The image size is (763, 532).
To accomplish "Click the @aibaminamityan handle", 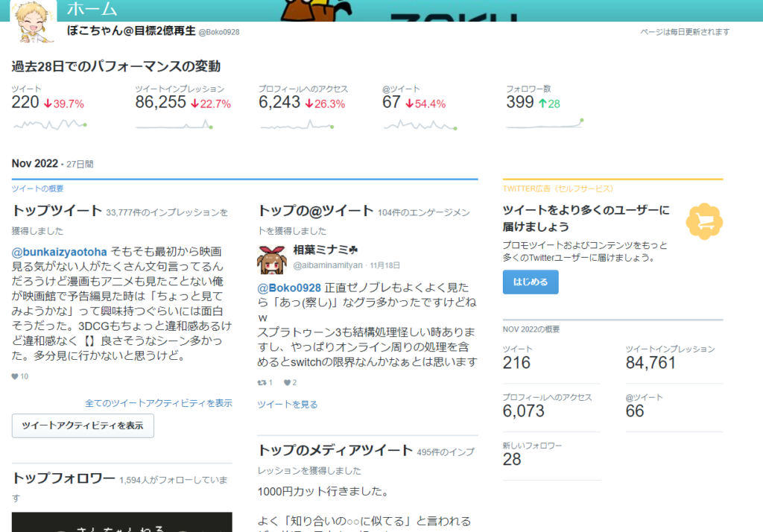I will tap(328, 265).
